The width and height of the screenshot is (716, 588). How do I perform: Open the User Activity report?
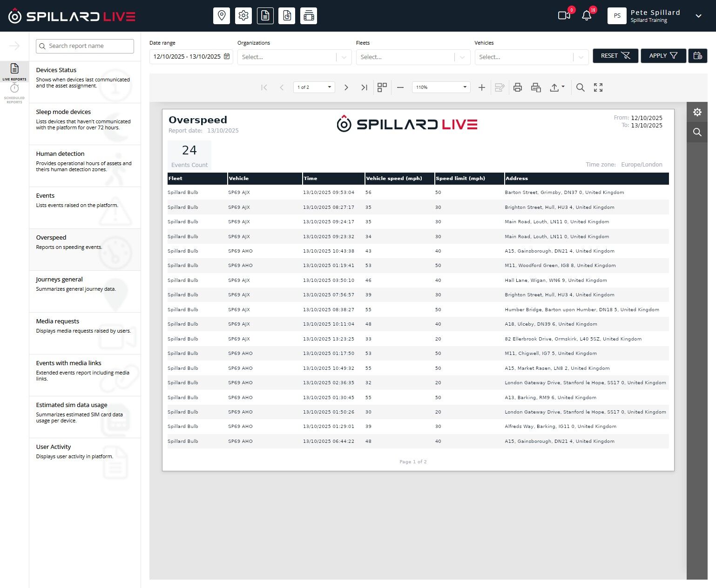[85, 459]
